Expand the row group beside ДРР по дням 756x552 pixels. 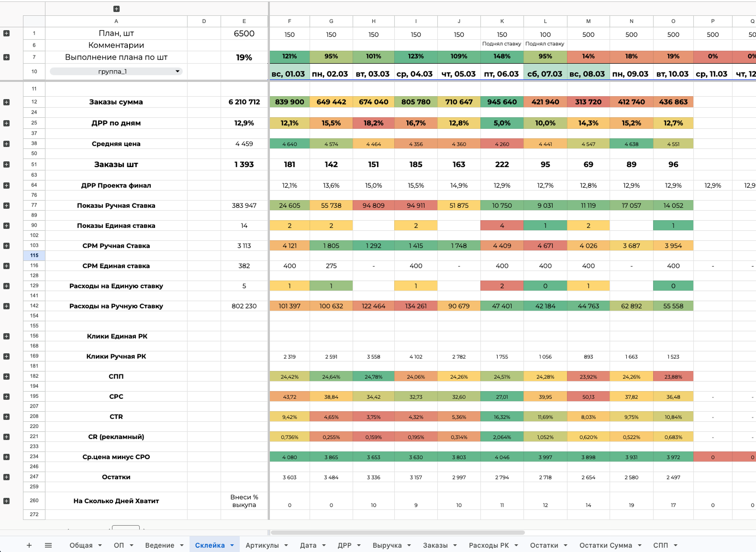pos(6,123)
